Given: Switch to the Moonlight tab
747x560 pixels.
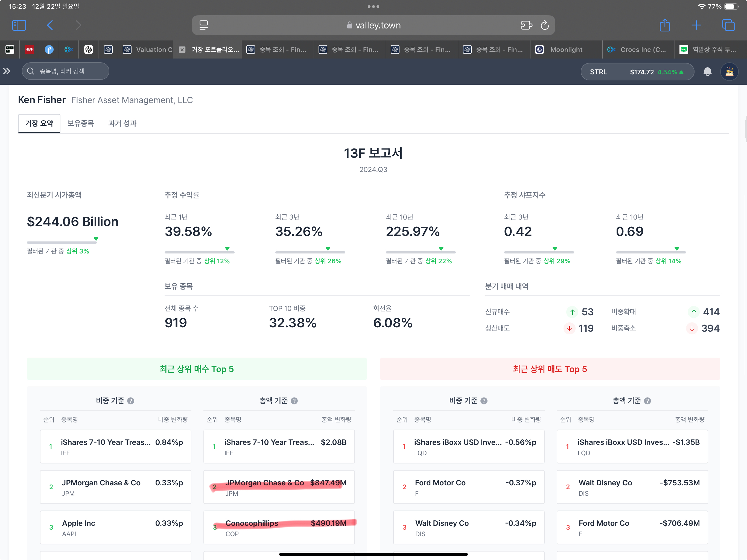Looking at the screenshot, I should pos(566,50).
